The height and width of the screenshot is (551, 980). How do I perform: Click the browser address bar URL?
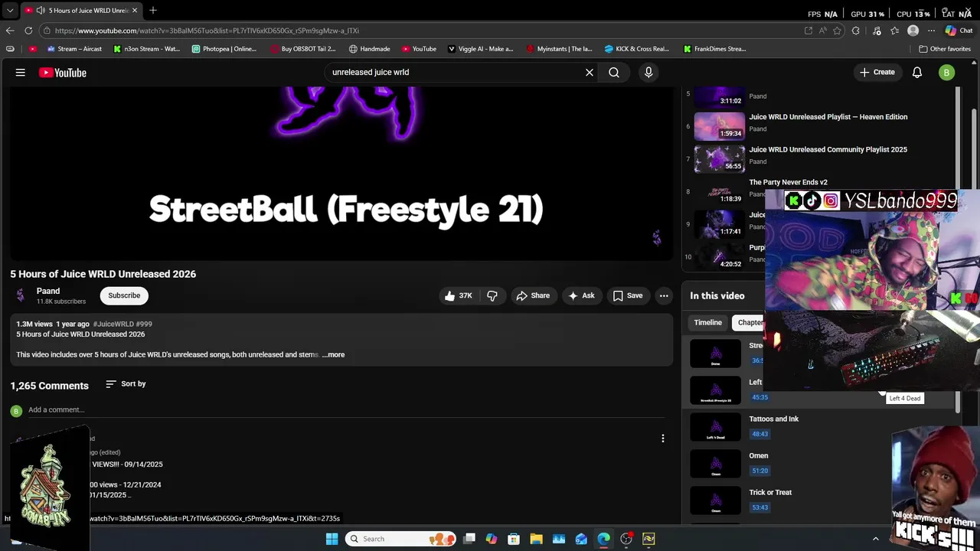(x=207, y=31)
